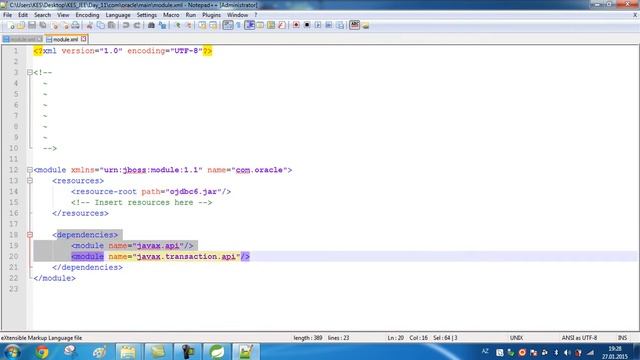Zoom in using the toolbar icon
This screenshot has width=640, height=360.
(x=178, y=25)
